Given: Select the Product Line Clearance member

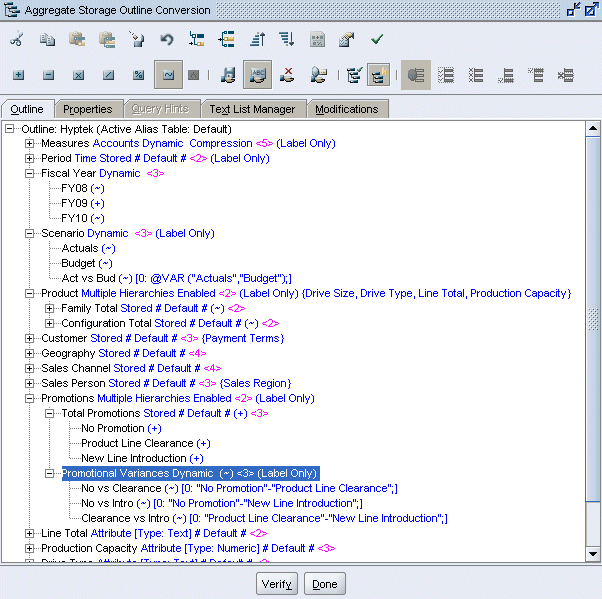Looking at the screenshot, I should (x=137, y=443).
